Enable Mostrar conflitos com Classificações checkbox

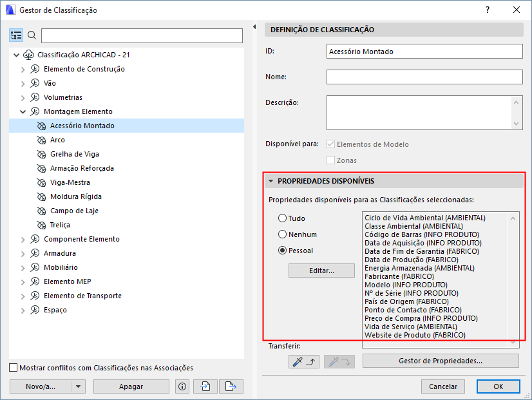14,367
